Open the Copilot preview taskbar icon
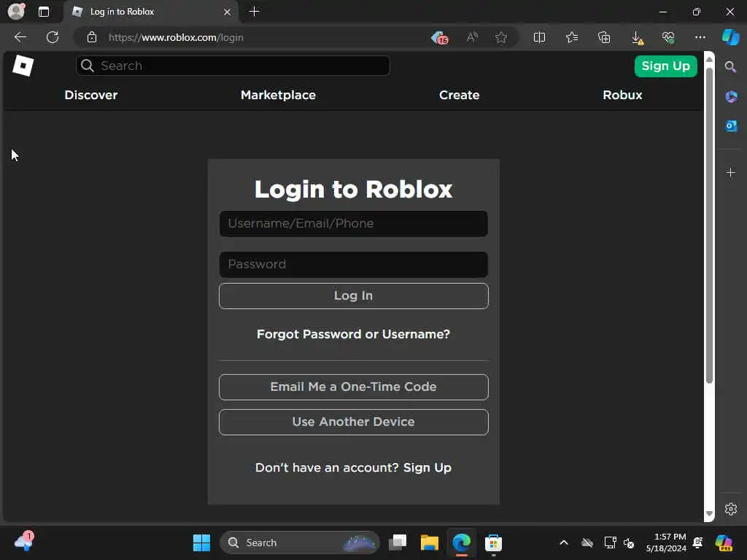The width and height of the screenshot is (747, 560). 724,542
